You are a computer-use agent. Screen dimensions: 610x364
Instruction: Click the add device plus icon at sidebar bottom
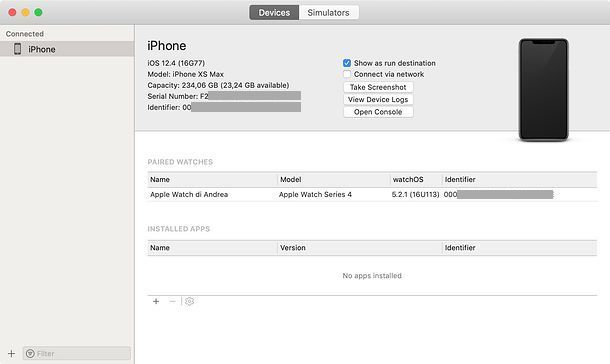tap(11, 354)
